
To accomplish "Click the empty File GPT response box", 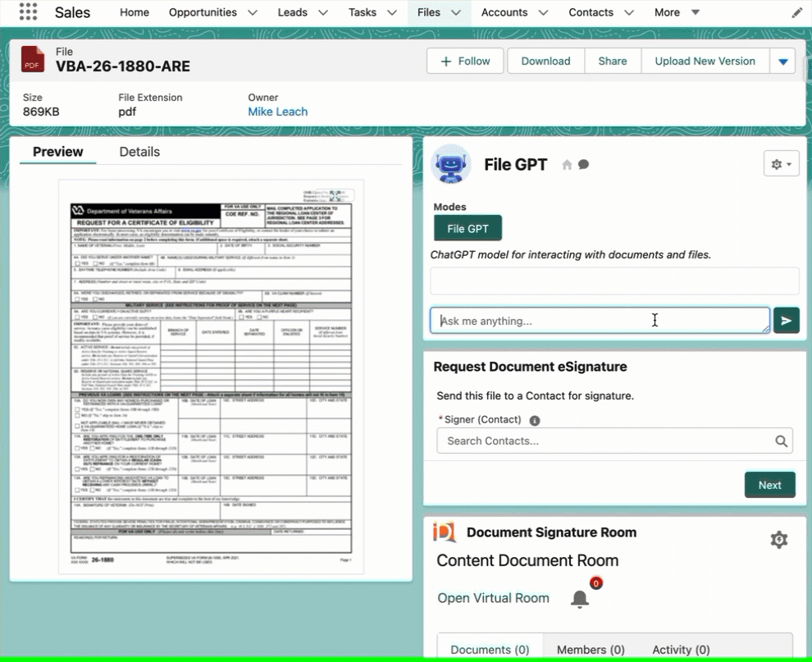I will pyautogui.click(x=614, y=281).
